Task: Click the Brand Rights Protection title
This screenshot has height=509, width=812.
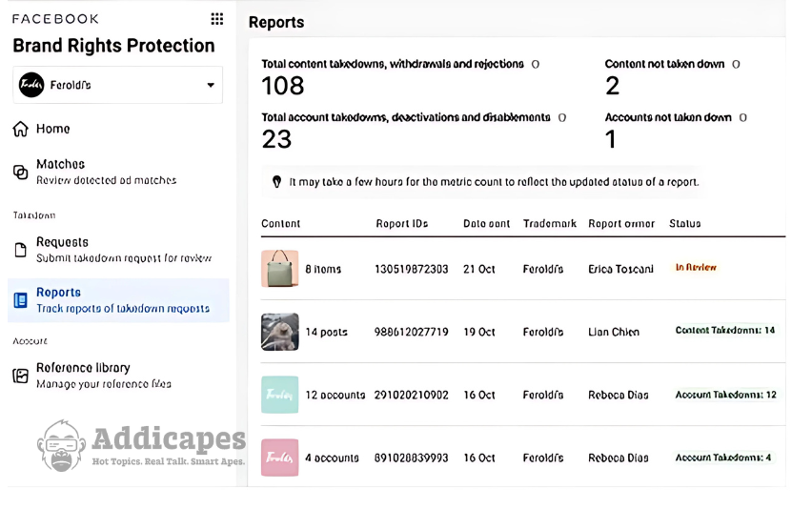Action: coord(114,46)
